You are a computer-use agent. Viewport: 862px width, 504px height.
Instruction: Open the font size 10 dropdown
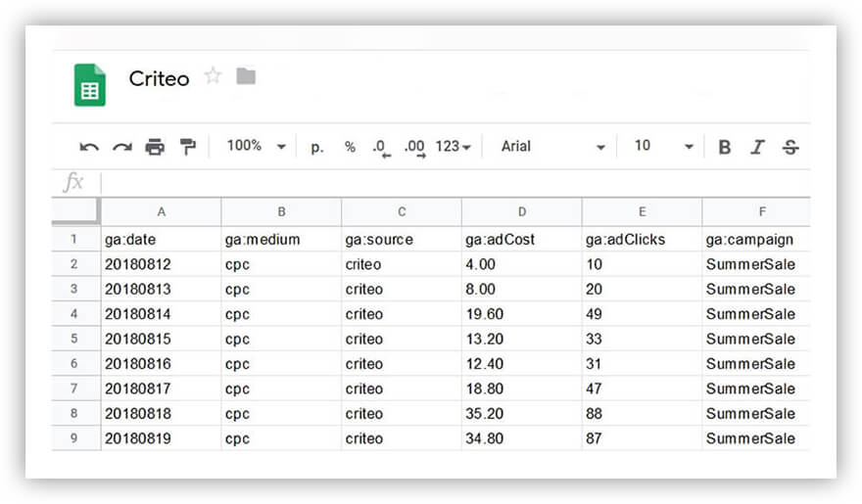coord(663,146)
